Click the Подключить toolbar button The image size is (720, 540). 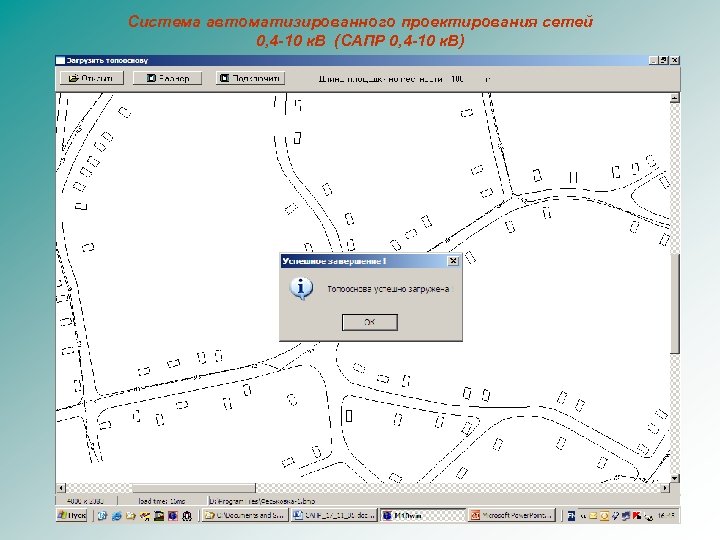tap(250, 78)
